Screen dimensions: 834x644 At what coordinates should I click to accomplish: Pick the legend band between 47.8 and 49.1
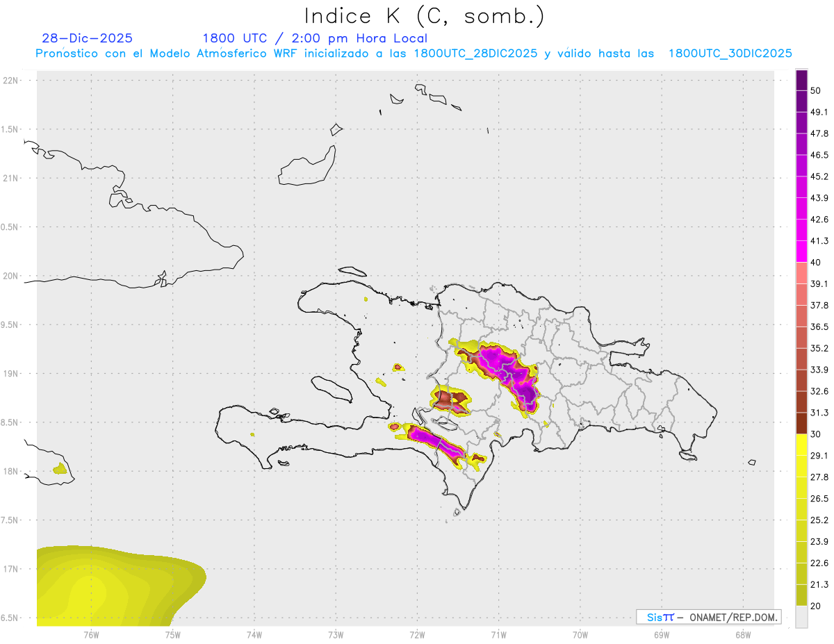point(802,123)
